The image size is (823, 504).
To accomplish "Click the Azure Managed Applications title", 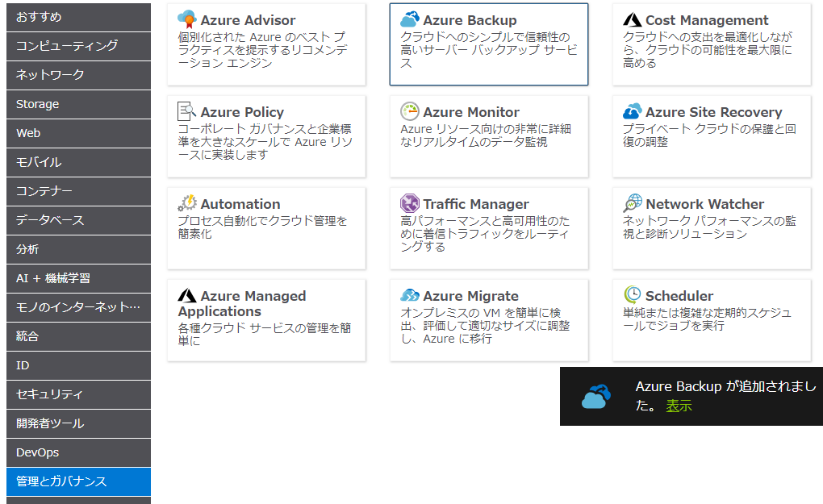I will click(x=242, y=304).
